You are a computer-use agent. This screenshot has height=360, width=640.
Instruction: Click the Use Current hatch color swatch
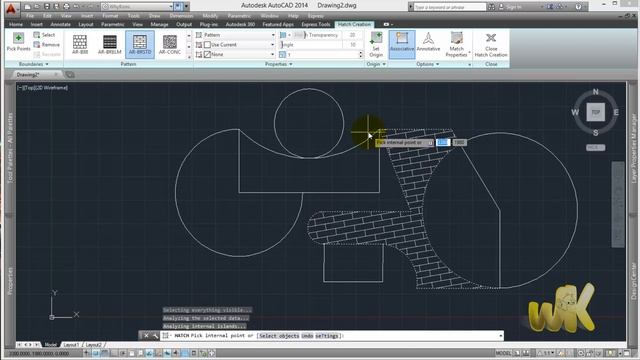click(x=207, y=44)
